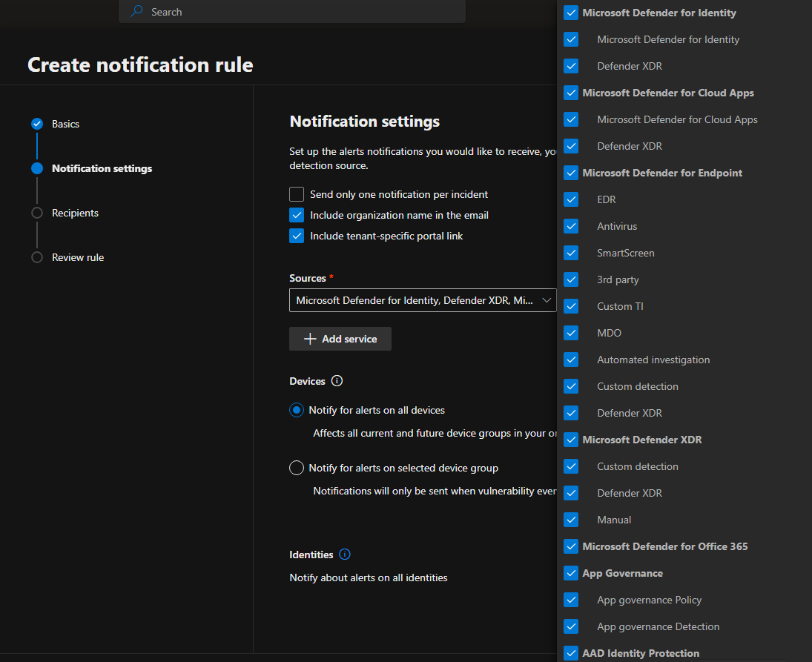Uncheck Include tenant-specific portal link

pyautogui.click(x=297, y=236)
